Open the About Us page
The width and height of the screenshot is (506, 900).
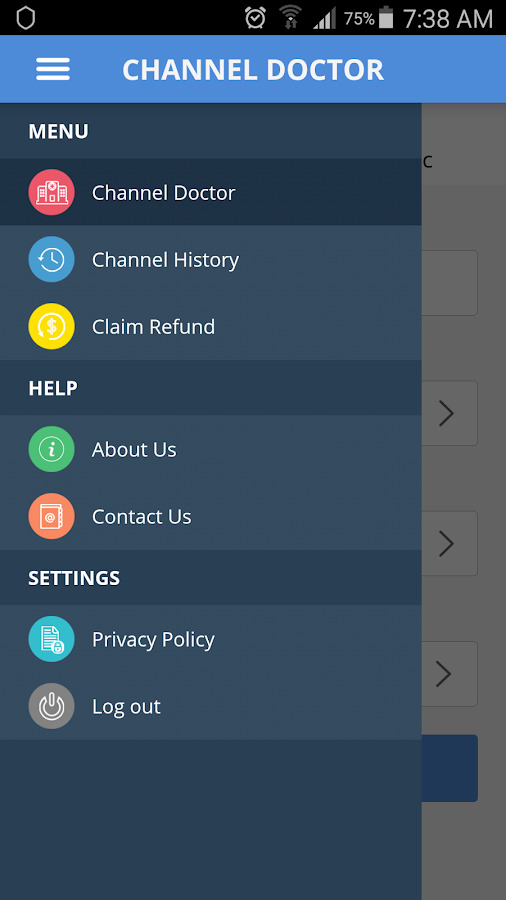211,449
